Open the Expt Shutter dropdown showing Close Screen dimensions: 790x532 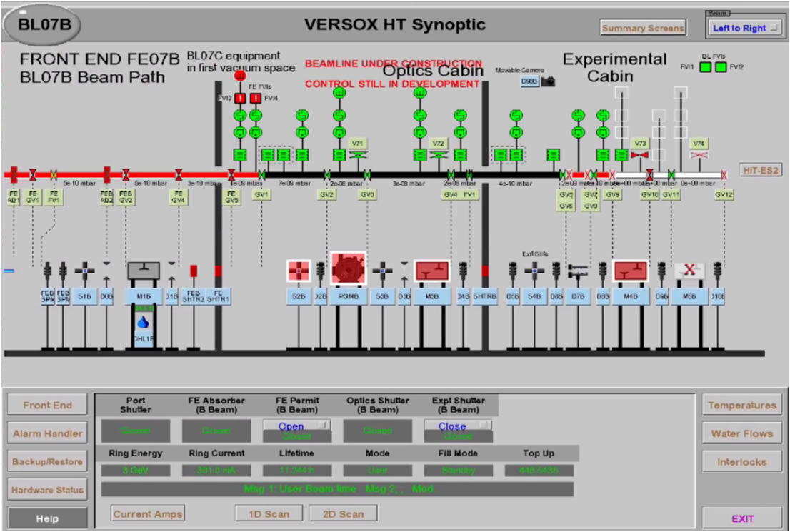click(457, 426)
